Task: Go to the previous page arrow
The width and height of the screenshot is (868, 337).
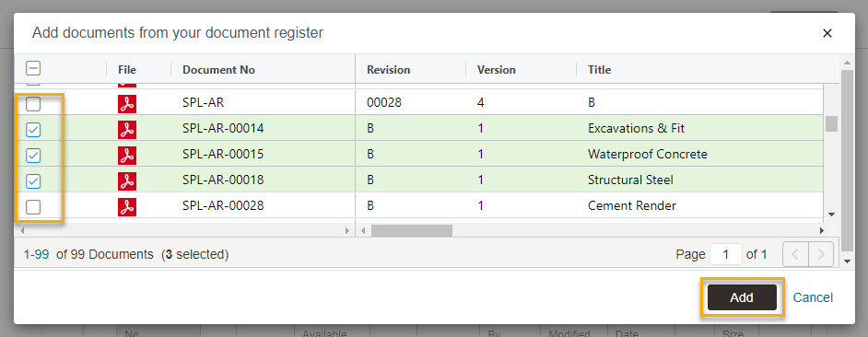Action: pyautogui.click(x=795, y=254)
